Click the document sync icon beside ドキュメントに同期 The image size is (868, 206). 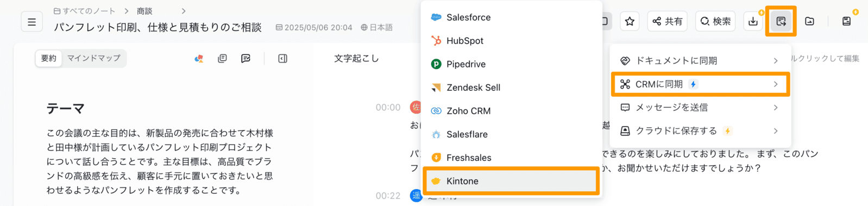(x=625, y=60)
